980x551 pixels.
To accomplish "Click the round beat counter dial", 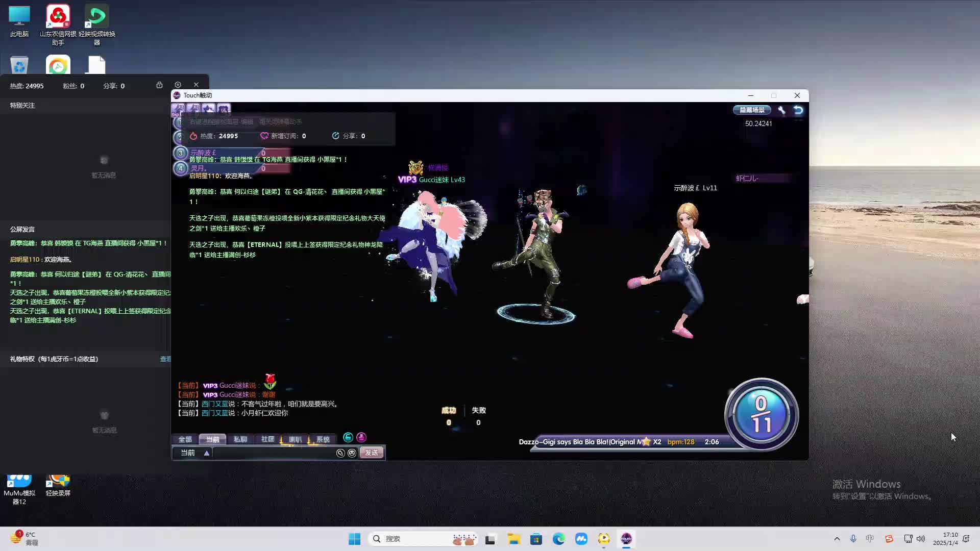I will (x=761, y=415).
